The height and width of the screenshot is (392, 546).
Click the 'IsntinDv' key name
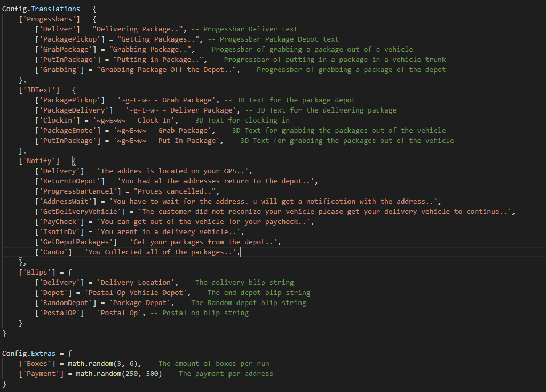[x=56, y=232]
